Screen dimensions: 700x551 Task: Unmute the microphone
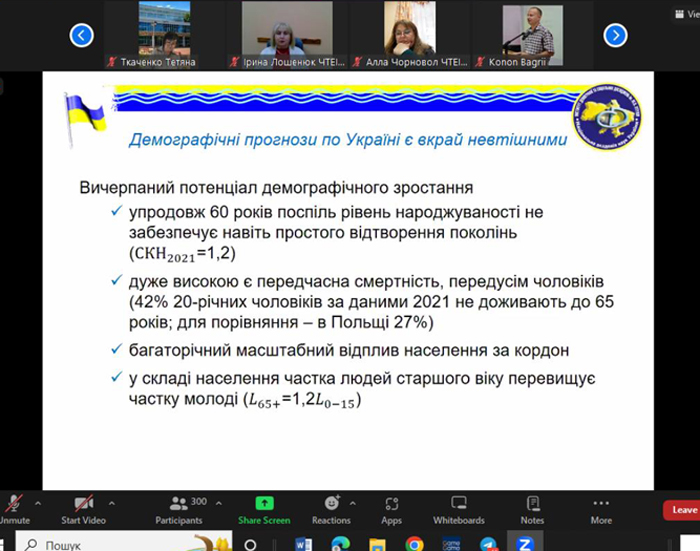[13, 510]
